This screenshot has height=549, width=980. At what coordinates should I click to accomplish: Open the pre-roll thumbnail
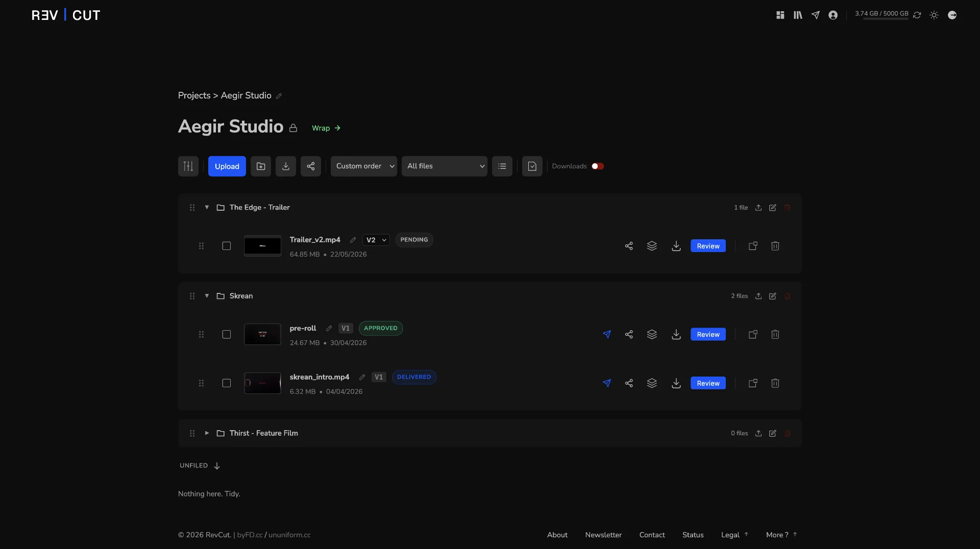[262, 334]
